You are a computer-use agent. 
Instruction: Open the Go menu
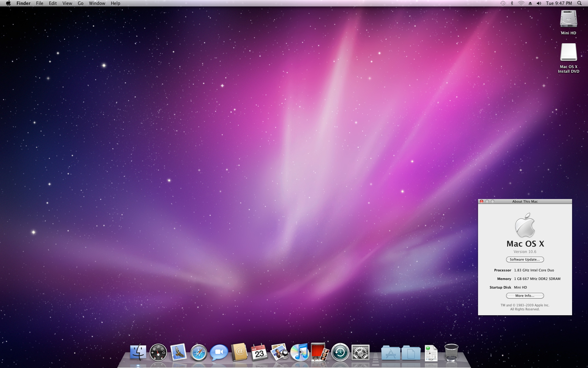click(x=81, y=3)
